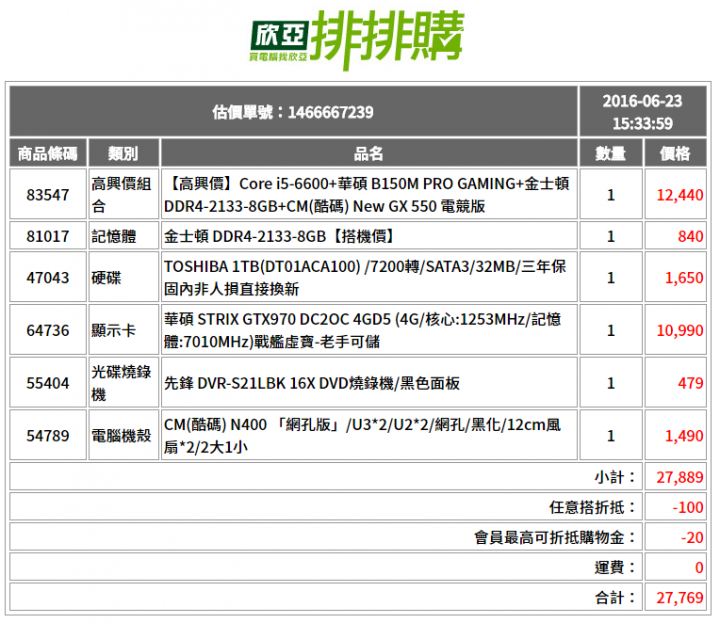Click member credit amount -20
This screenshot has width=720, height=623.
tap(692, 537)
